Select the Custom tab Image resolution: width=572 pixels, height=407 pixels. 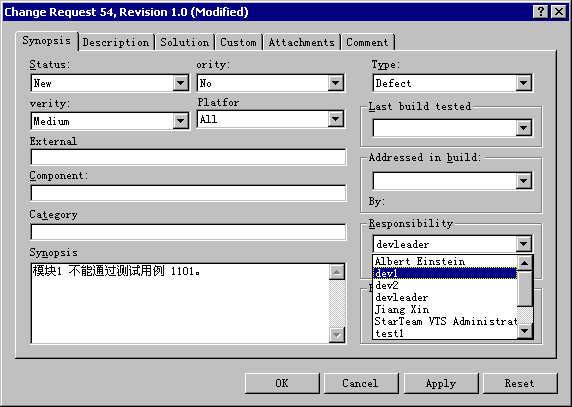tap(239, 42)
